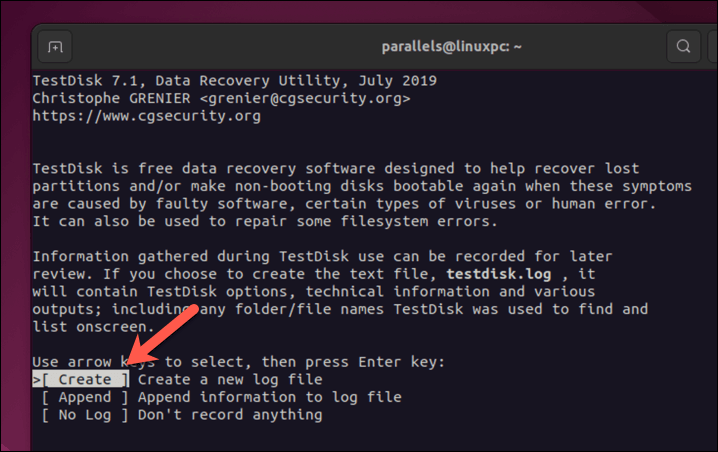Click the "Don't record anything" description

pyautogui.click(x=230, y=414)
